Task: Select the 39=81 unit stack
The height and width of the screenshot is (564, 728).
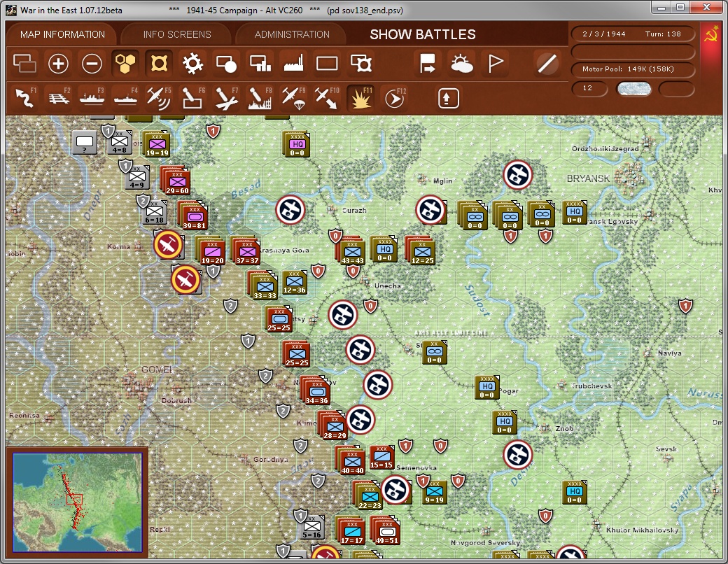Action: (x=192, y=216)
